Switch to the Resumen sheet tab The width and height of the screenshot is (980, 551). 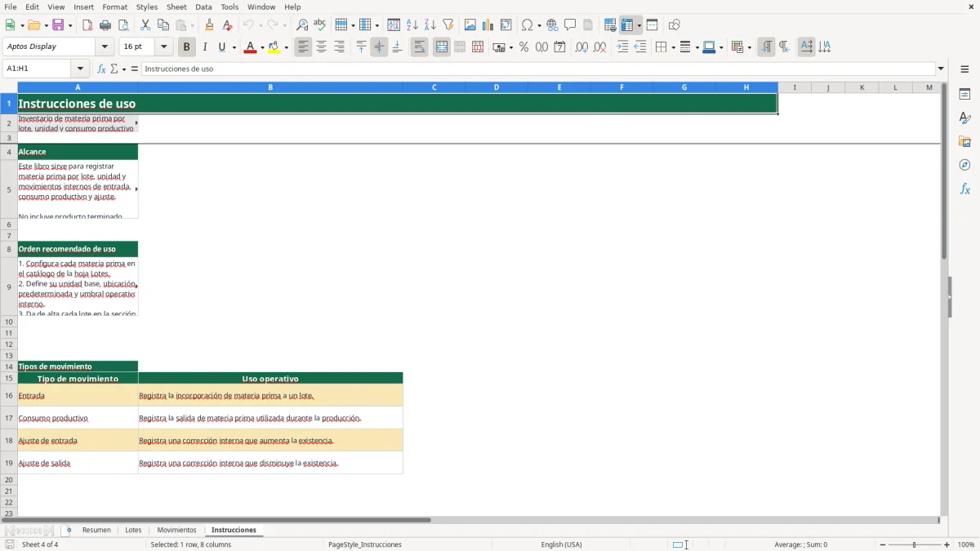click(x=96, y=531)
